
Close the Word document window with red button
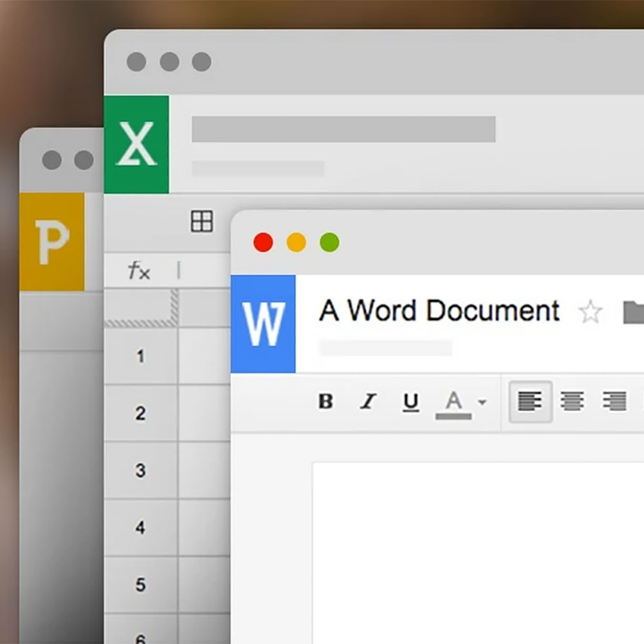coord(263,242)
